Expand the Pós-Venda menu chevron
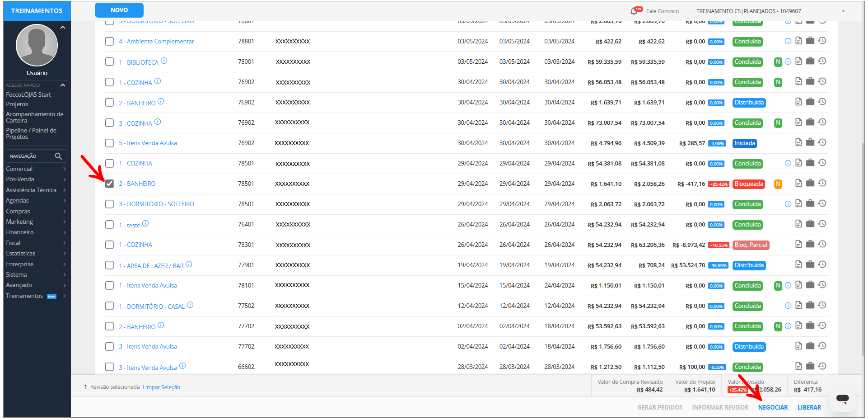This screenshot has height=420, width=868. pyautogui.click(x=65, y=179)
